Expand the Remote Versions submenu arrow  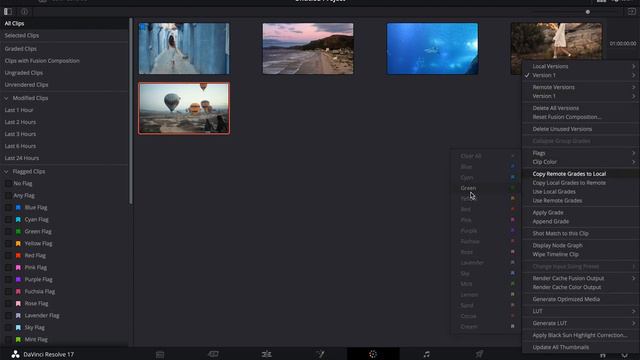633,87
